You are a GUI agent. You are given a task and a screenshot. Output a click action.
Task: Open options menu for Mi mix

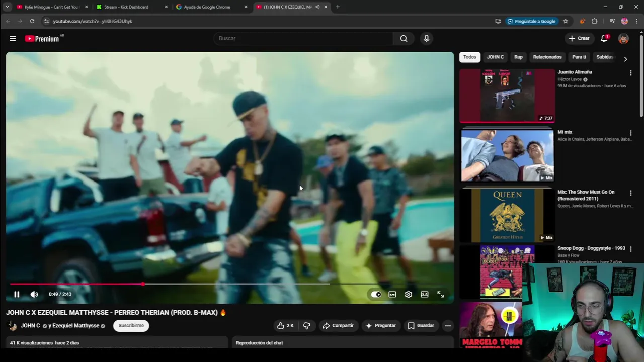(630, 133)
